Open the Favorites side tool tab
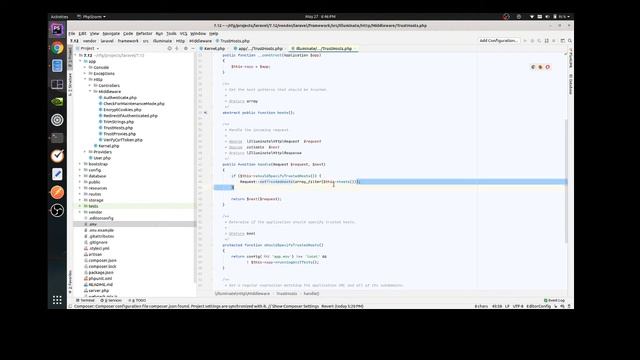This screenshot has width=640, height=360. 70,281
